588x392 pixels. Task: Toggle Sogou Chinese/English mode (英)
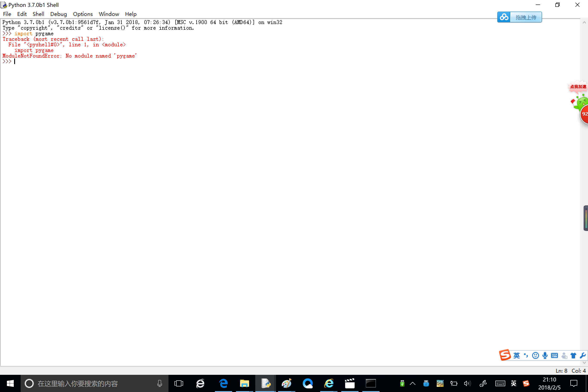516,355
